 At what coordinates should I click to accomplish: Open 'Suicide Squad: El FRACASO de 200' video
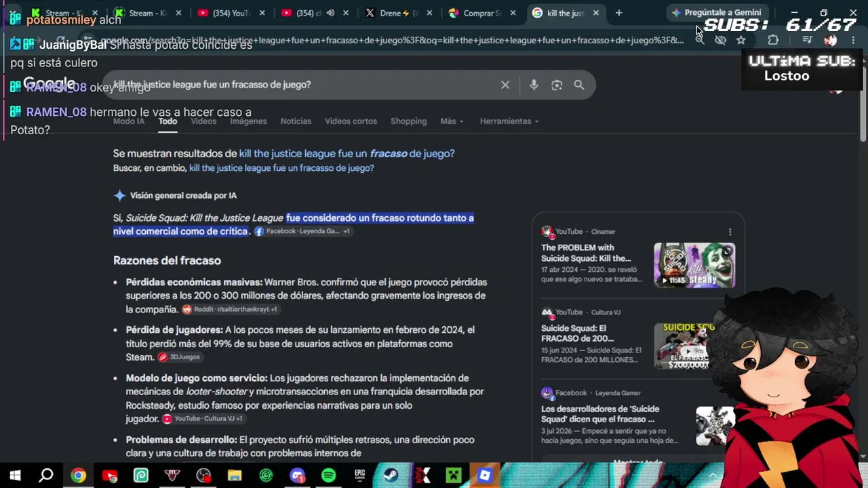[x=577, y=333]
